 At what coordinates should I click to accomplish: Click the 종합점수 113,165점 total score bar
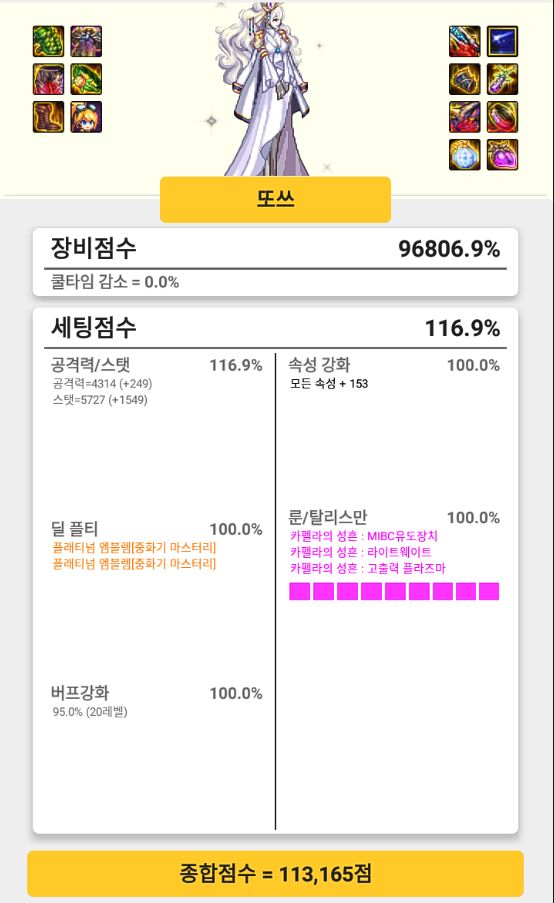275,874
